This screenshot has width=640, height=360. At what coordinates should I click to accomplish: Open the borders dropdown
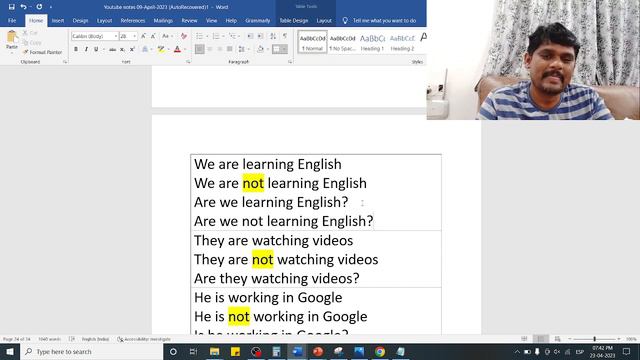pyautogui.click(x=284, y=49)
